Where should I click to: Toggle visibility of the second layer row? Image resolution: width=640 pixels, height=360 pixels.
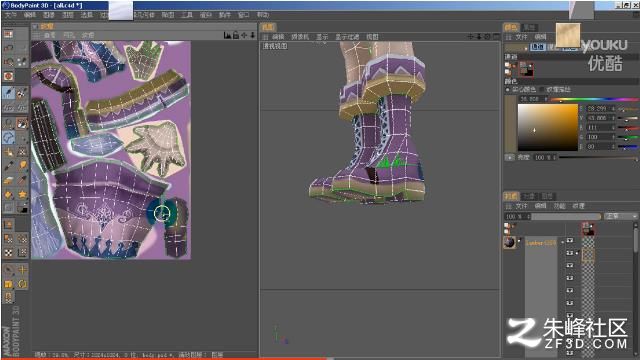tap(570, 253)
